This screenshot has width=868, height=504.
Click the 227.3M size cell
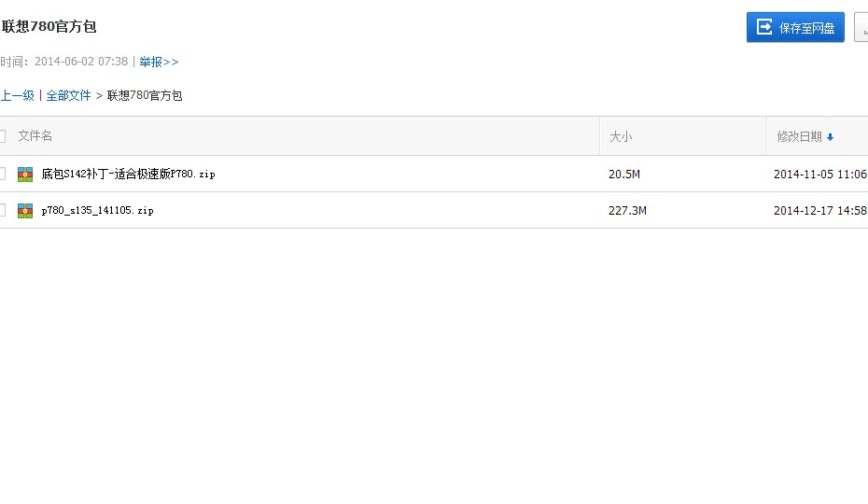627,211
